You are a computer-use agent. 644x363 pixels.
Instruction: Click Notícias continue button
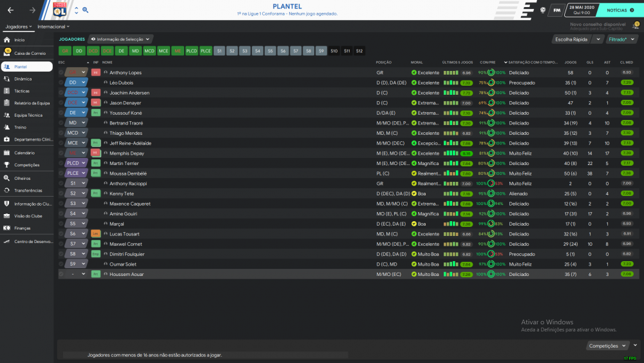point(621,10)
